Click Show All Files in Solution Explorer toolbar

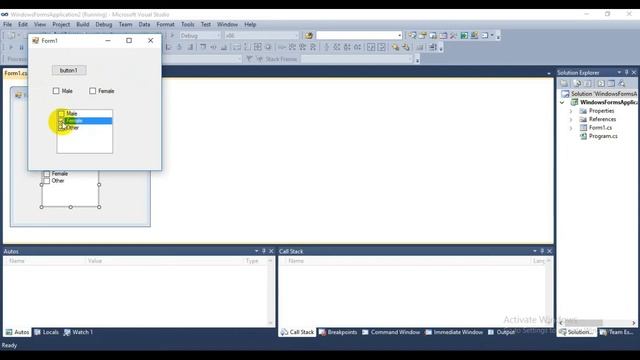pos(577,83)
